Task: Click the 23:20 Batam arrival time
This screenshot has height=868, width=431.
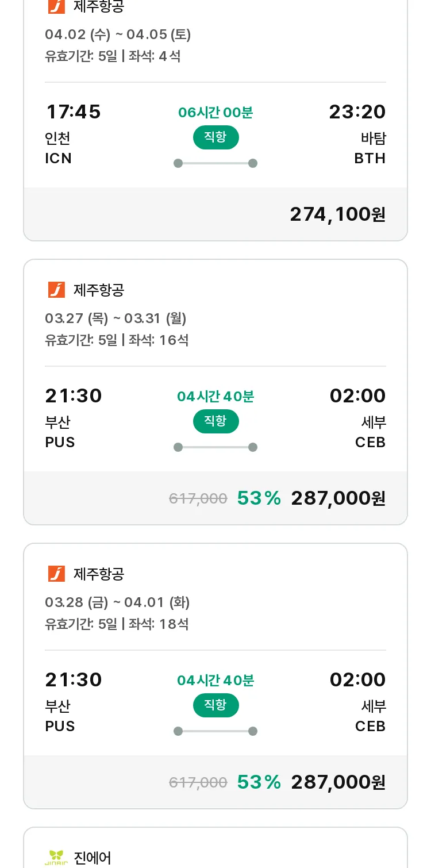Action: pyautogui.click(x=357, y=112)
